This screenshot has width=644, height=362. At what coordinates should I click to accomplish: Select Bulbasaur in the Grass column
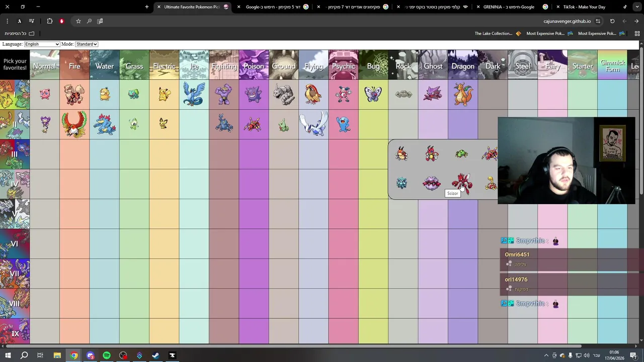[x=134, y=95]
